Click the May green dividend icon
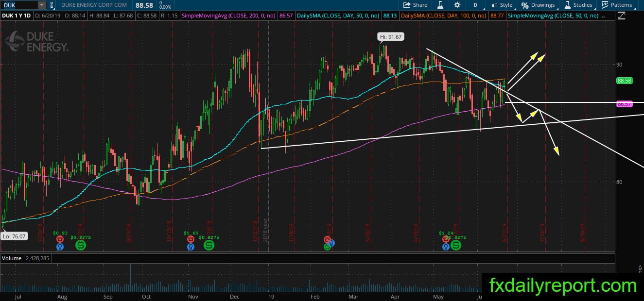 (456, 245)
